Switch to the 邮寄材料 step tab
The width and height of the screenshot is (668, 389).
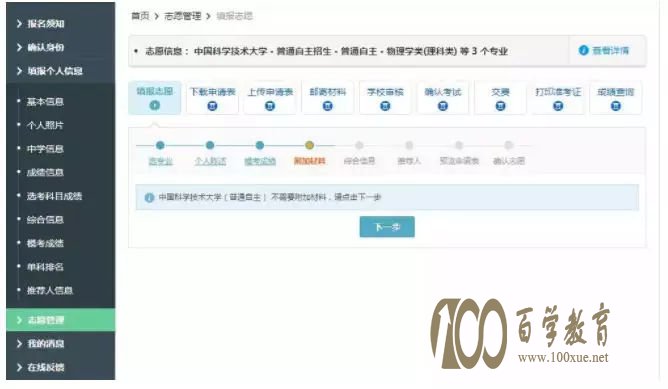pyautogui.click(x=328, y=98)
